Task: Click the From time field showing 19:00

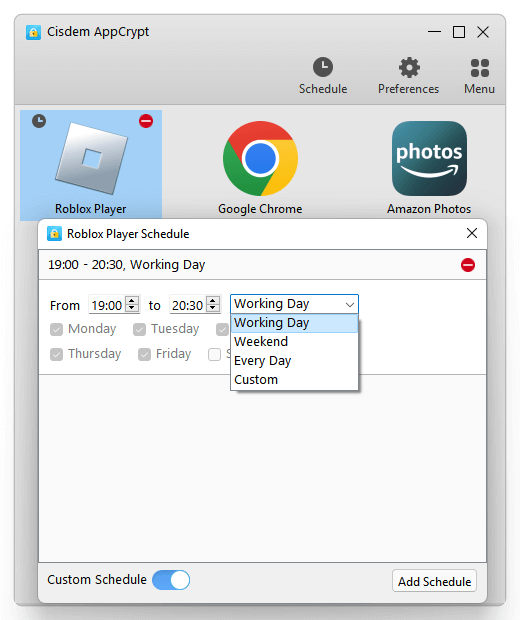Action: [x=107, y=305]
